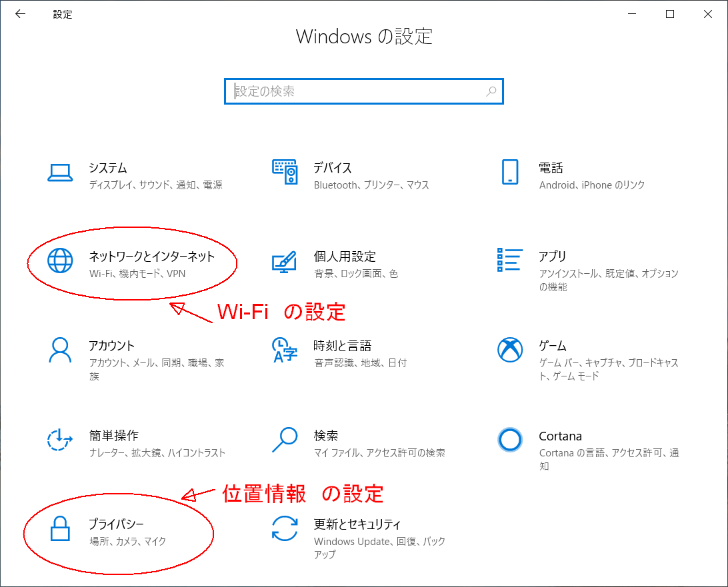Open 簡単操作 title

114,436
